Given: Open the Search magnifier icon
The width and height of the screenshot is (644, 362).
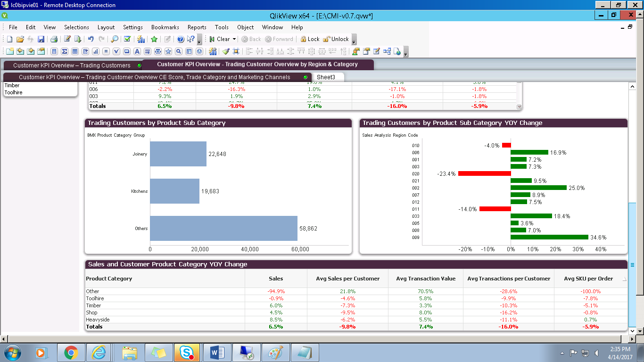Looking at the screenshot, I should pyautogui.click(x=115, y=39).
